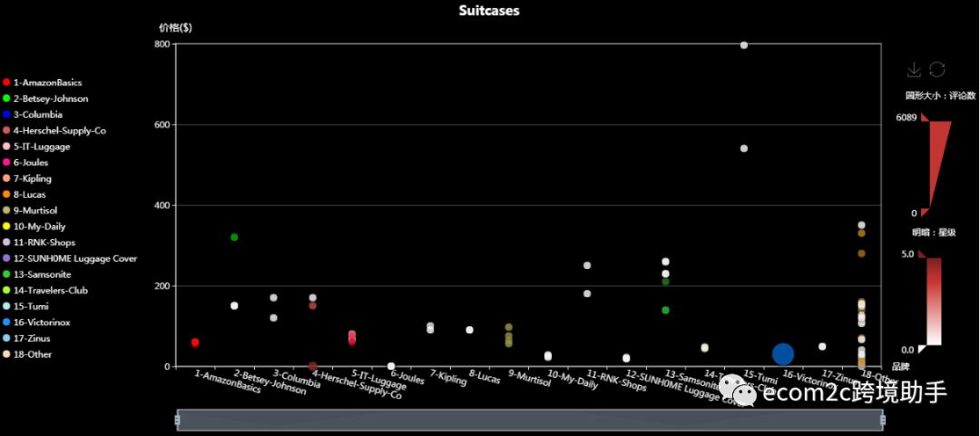Hide the 16-Victorinox legend series
This screenshot has width=980, height=436.
[36, 322]
